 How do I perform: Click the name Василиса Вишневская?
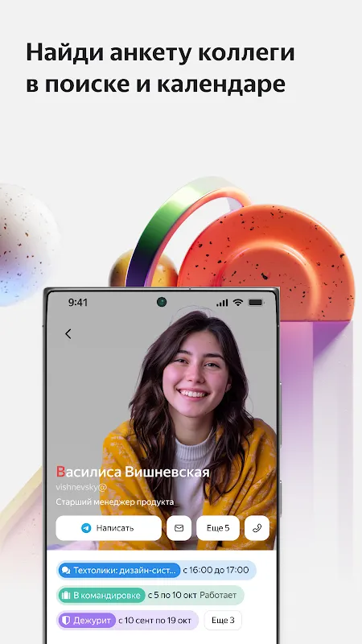[x=133, y=472]
